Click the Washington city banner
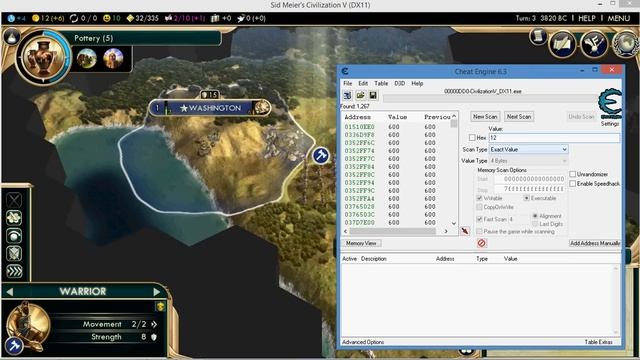 pos(209,108)
